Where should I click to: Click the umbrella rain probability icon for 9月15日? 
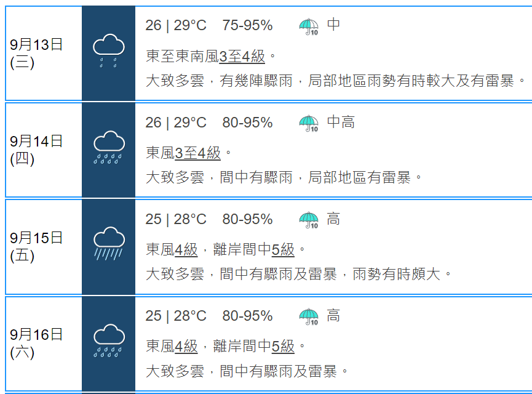(309, 220)
